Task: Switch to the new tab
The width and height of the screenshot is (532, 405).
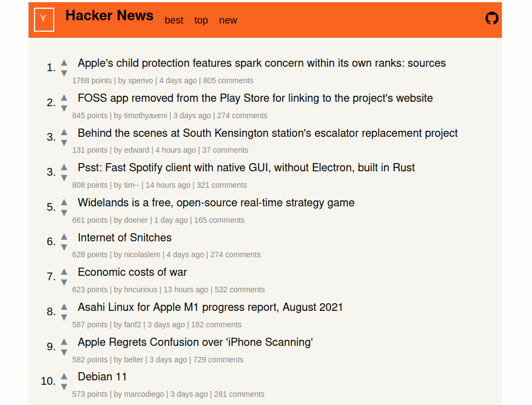Action: 228,20
